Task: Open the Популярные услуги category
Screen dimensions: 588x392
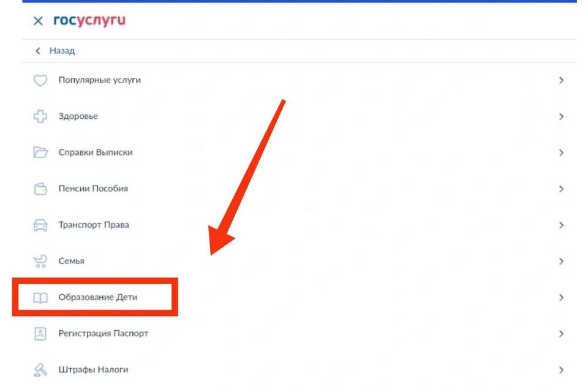Action: (x=300, y=80)
